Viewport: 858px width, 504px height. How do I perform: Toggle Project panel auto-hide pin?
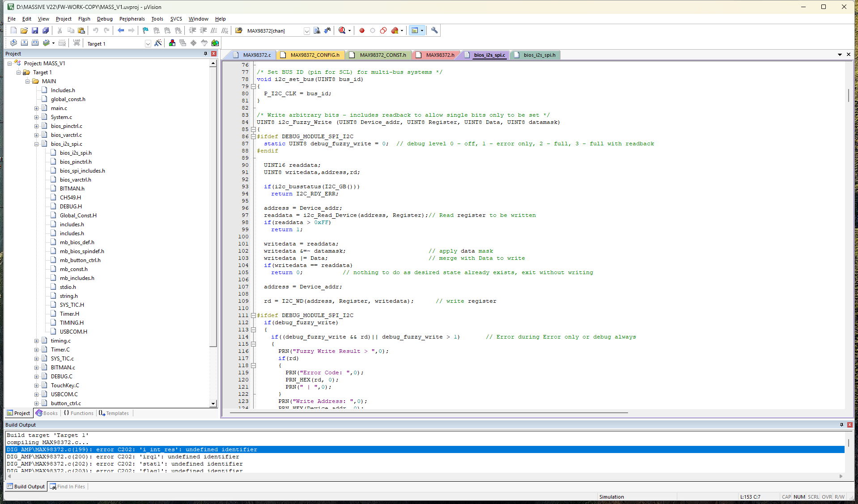(x=206, y=54)
